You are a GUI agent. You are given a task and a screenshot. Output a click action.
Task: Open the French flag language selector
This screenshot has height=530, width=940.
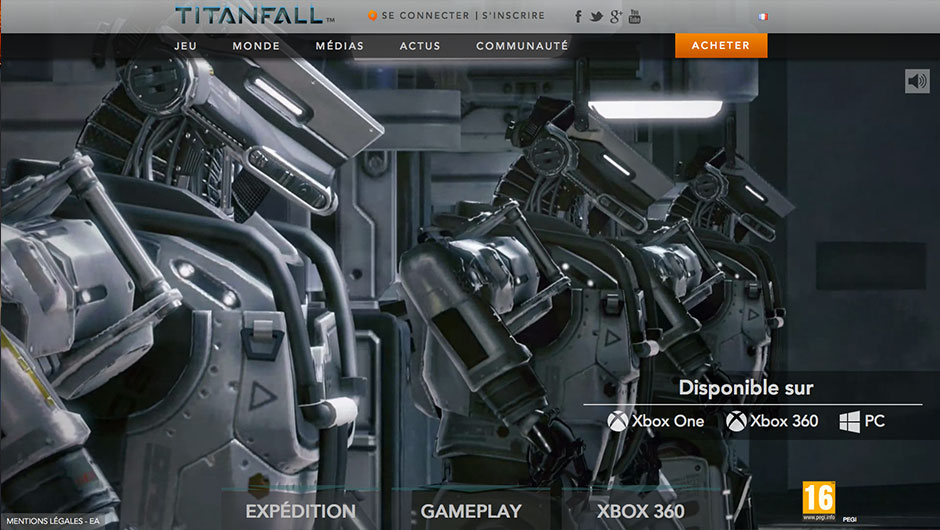tap(763, 16)
